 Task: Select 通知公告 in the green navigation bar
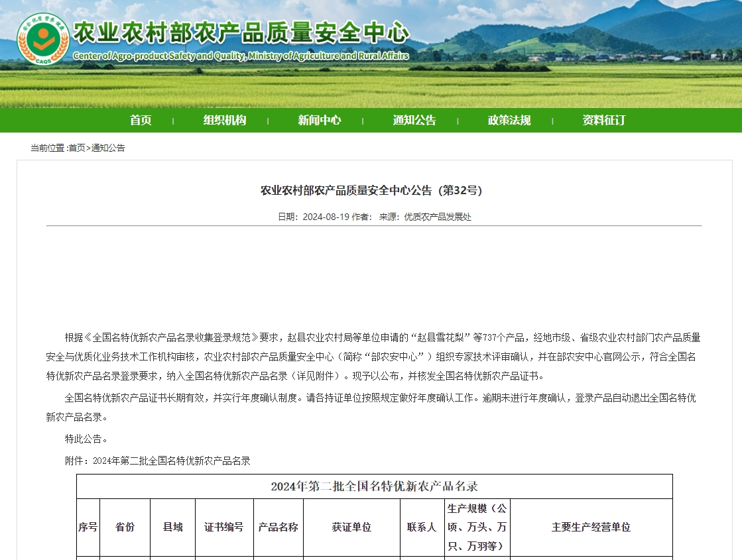(x=414, y=120)
